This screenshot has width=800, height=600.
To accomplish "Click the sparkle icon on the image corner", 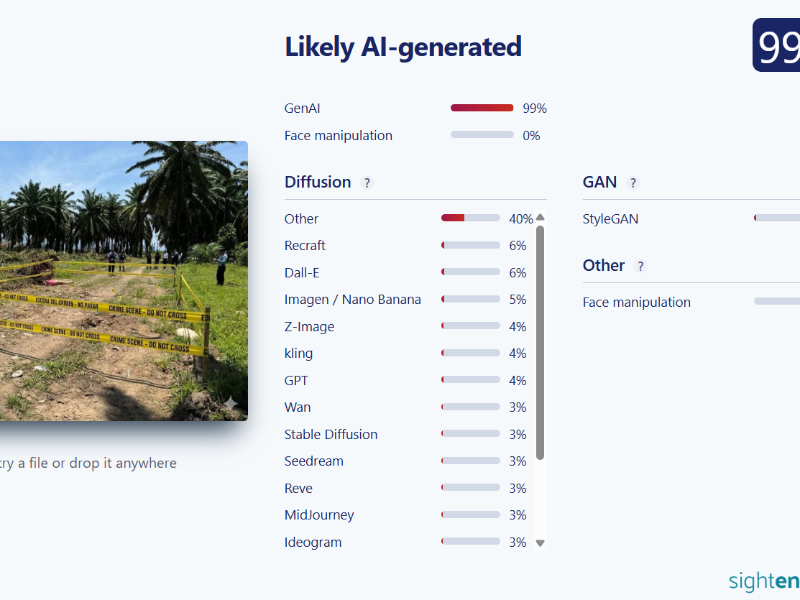I will tap(230, 403).
